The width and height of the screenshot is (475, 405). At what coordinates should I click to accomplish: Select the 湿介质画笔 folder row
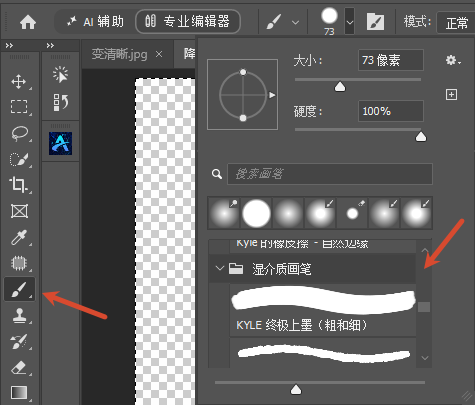point(312,269)
